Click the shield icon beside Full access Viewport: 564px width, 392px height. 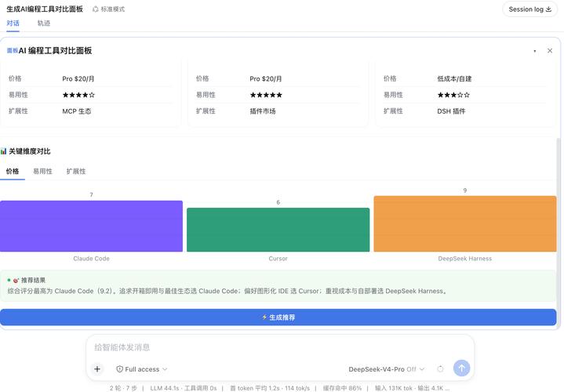120,369
